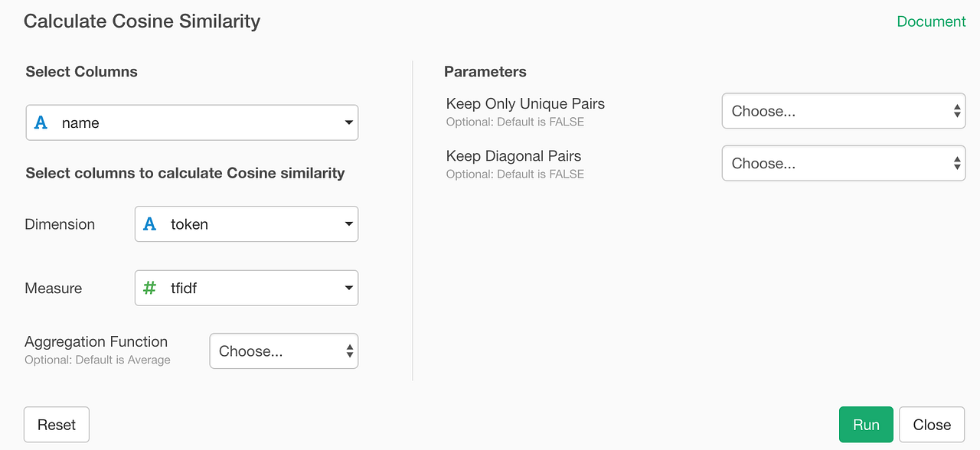Image resolution: width=980 pixels, height=450 pixels.
Task: Open the Aggregation Function selector
Action: click(x=283, y=351)
